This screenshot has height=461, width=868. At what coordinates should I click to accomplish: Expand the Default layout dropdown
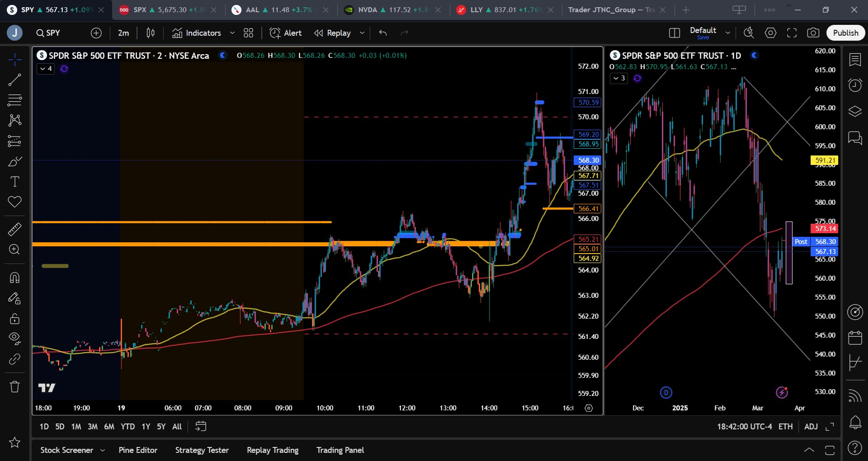tap(728, 33)
